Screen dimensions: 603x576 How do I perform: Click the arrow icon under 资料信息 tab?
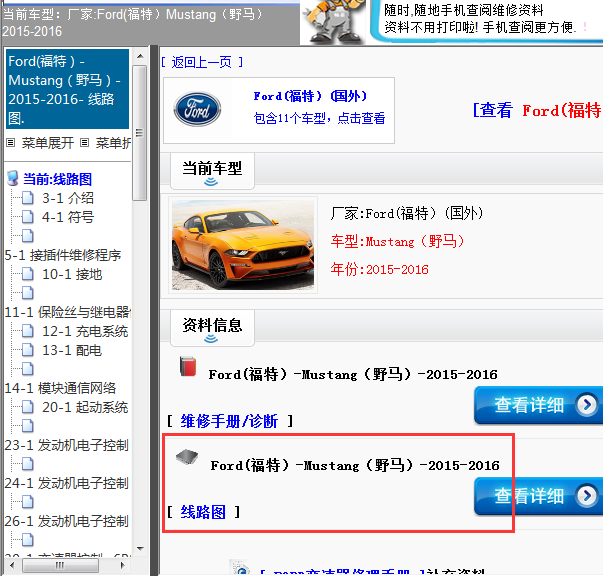click(211, 338)
